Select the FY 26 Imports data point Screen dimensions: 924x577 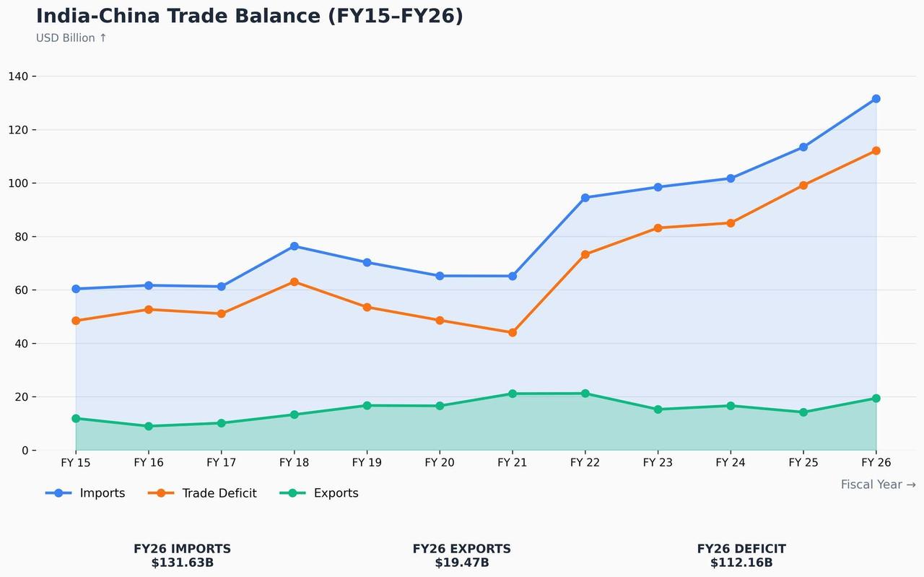876,99
